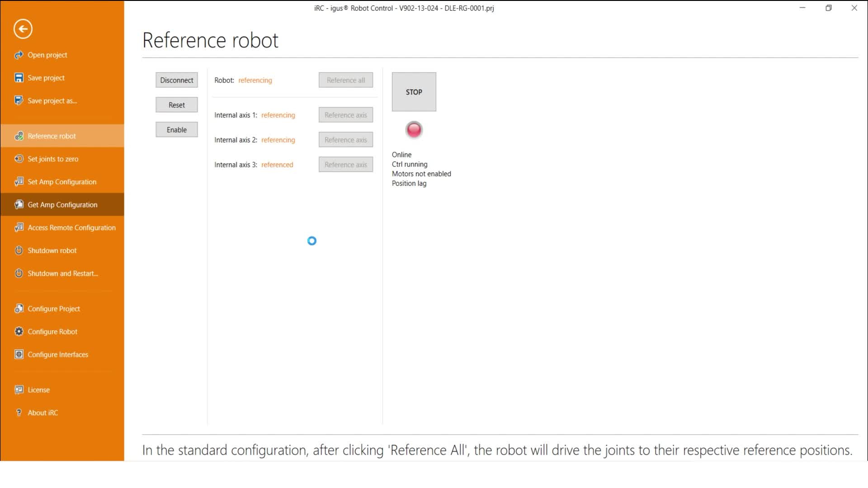Image resolution: width=868 pixels, height=488 pixels.
Task: Click the Shutdown and Restart power icon
Action: tap(19, 273)
